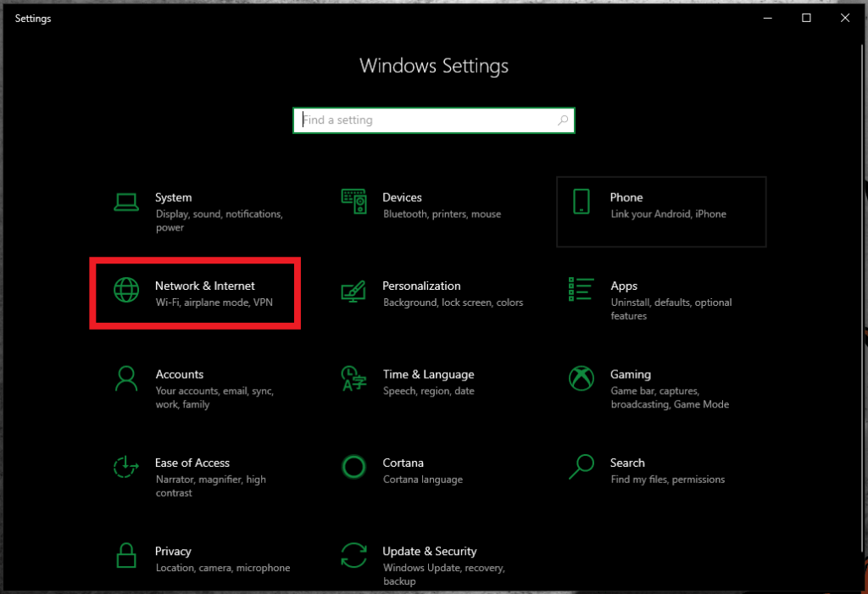
Task: Click 'Display, sound, notifications, power' text
Action: click(x=220, y=220)
